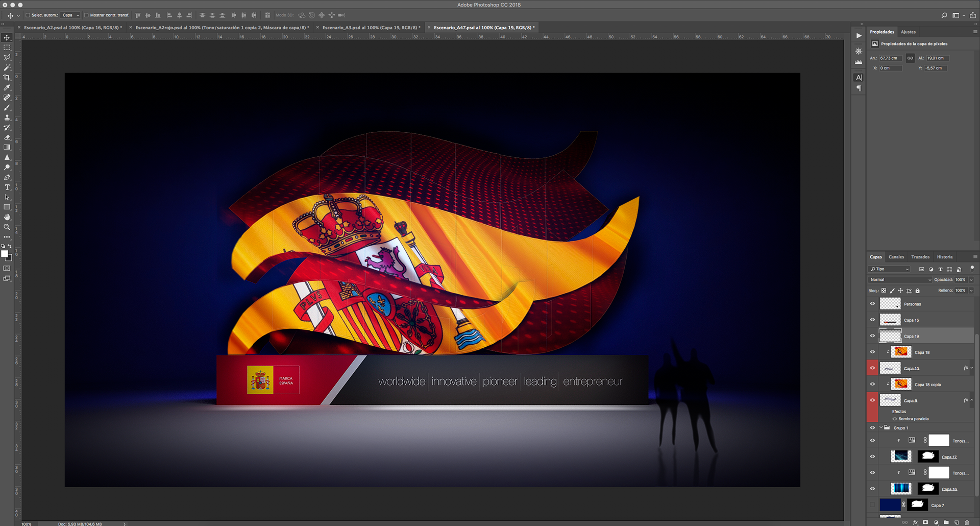This screenshot has width=980, height=526.
Task: Select the Crop tool
Action: [7, 78]
